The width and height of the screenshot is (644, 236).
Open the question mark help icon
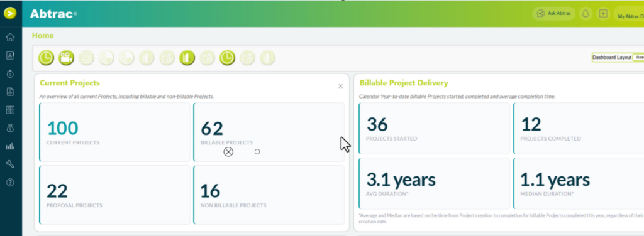click(x=10, y=182)
